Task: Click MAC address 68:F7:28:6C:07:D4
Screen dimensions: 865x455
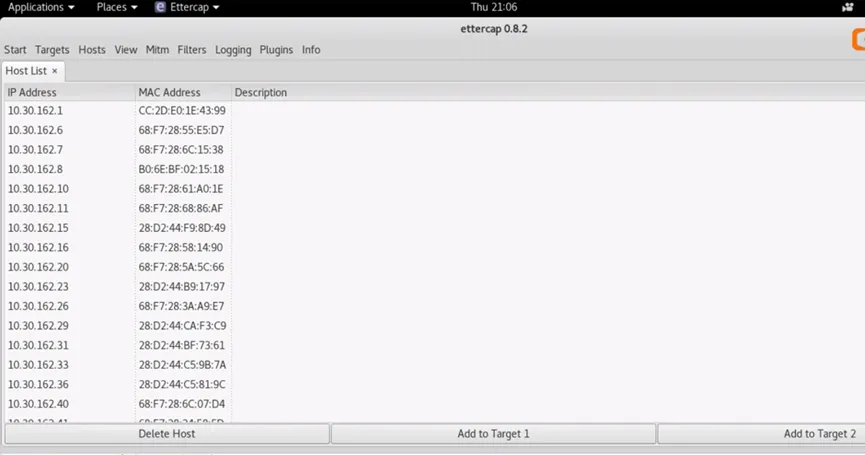Action: tap(181, 404)
